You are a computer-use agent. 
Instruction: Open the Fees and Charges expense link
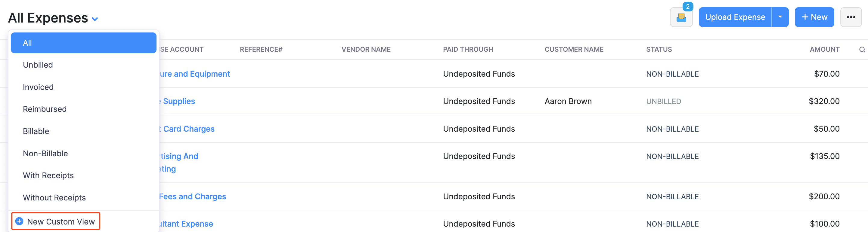click(x=192, y=196)
